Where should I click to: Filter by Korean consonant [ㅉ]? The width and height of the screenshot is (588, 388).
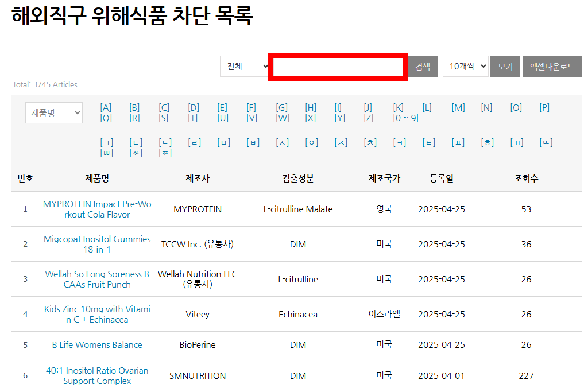point(165,153)
